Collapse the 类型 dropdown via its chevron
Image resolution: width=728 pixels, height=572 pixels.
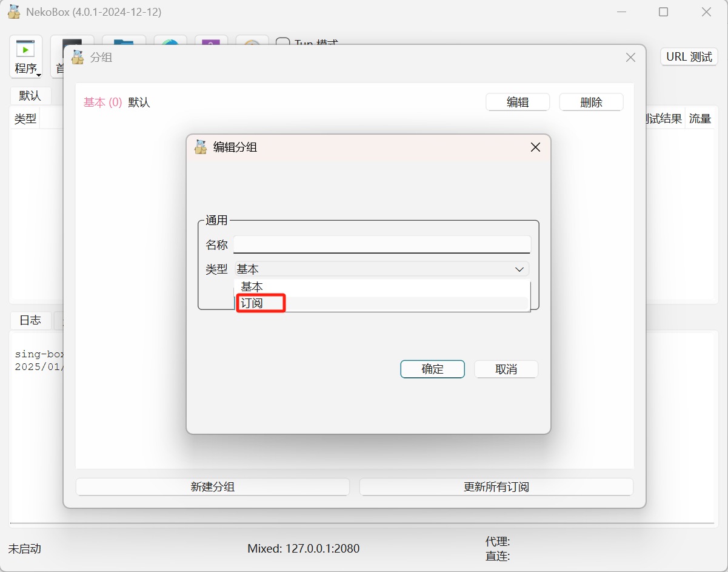[x=519, y=269]
